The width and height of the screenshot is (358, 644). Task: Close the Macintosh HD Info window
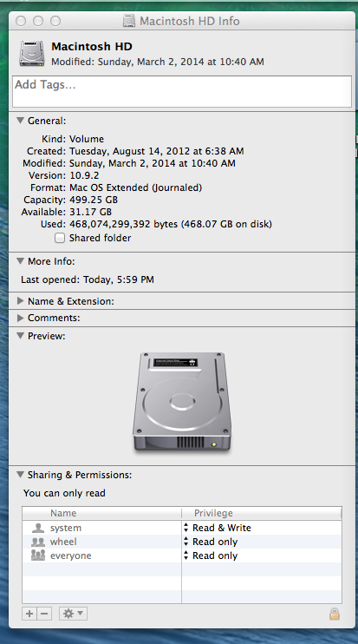click(x=21, y=21)
